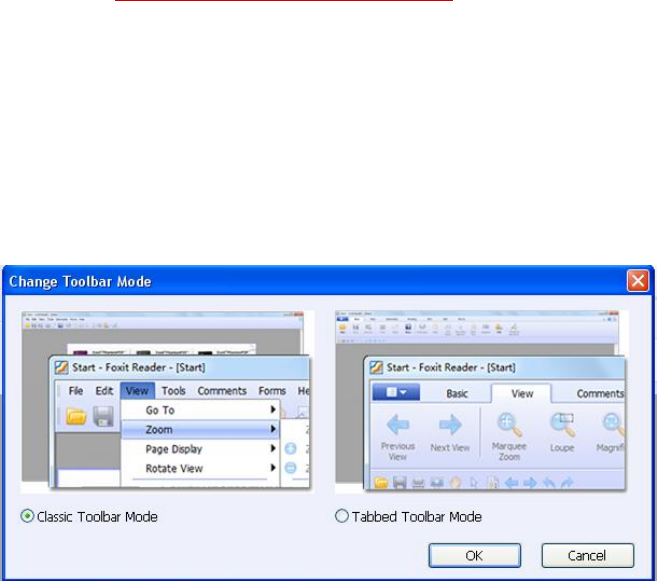
Task: Select Classic Toolbar Mode radio button
Action: click(x=27, y=516)
